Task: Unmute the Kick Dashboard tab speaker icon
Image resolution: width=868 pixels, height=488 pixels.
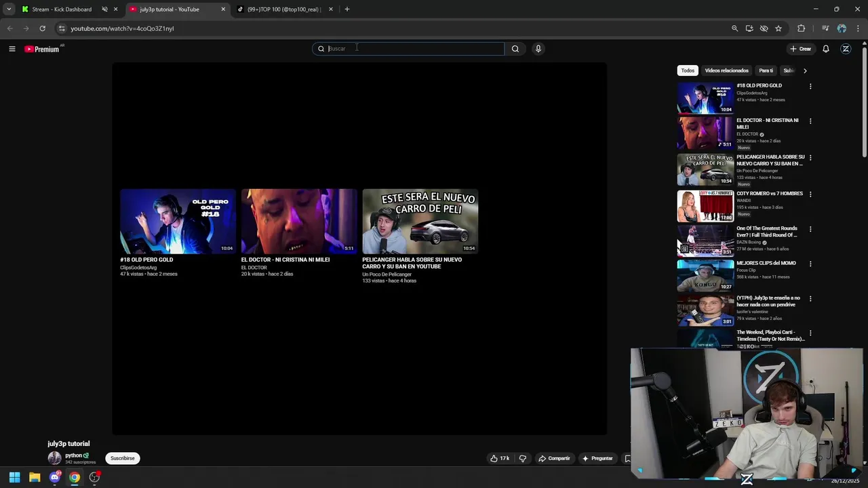Action: pos(104,9)
